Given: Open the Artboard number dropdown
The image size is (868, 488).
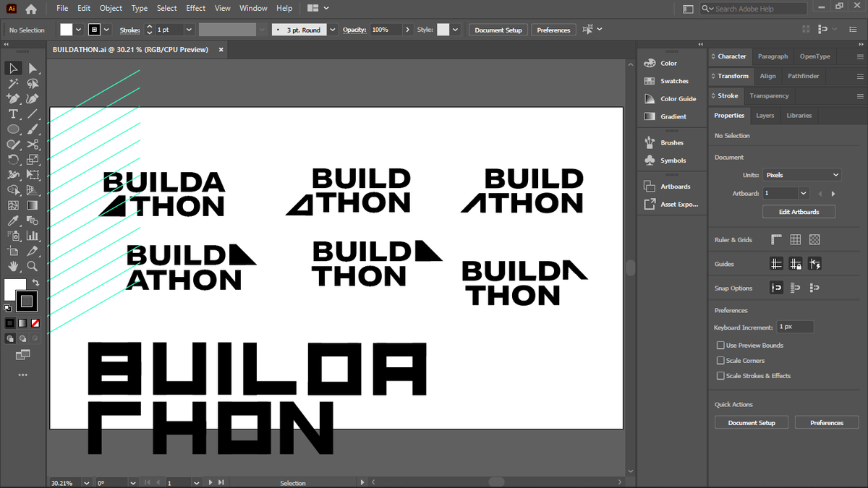Looking at the screenshot, I should [x=804, y=194].
